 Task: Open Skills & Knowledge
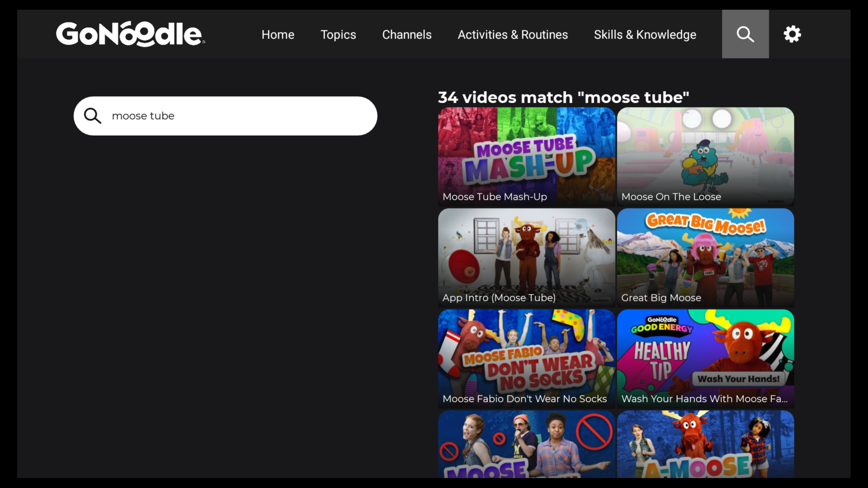(x=645, y=34)
